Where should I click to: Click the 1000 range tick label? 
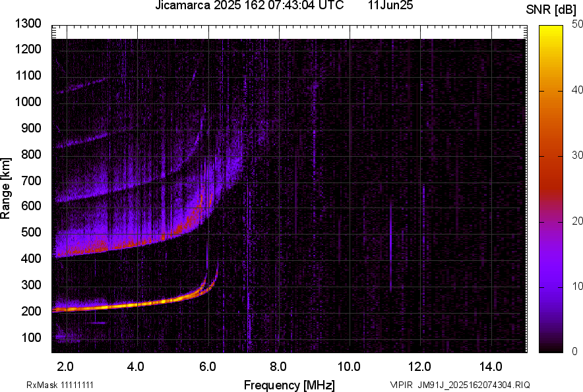click(x=28, y=101)
